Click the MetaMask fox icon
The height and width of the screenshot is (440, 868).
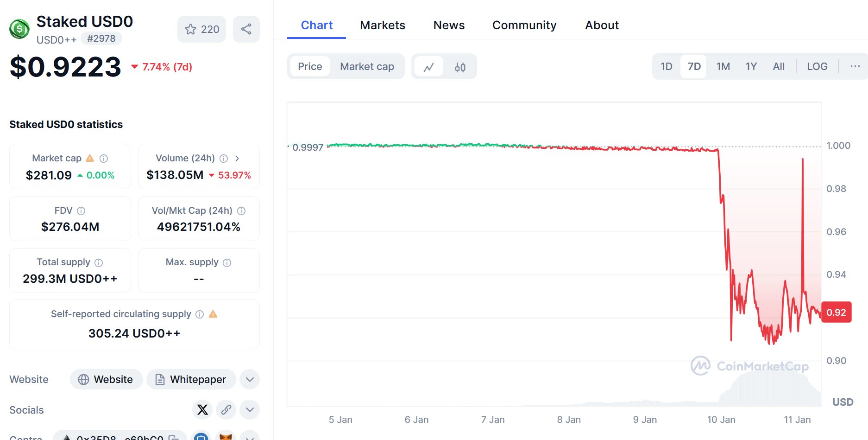pyautogui.click(x=226, y=437)
